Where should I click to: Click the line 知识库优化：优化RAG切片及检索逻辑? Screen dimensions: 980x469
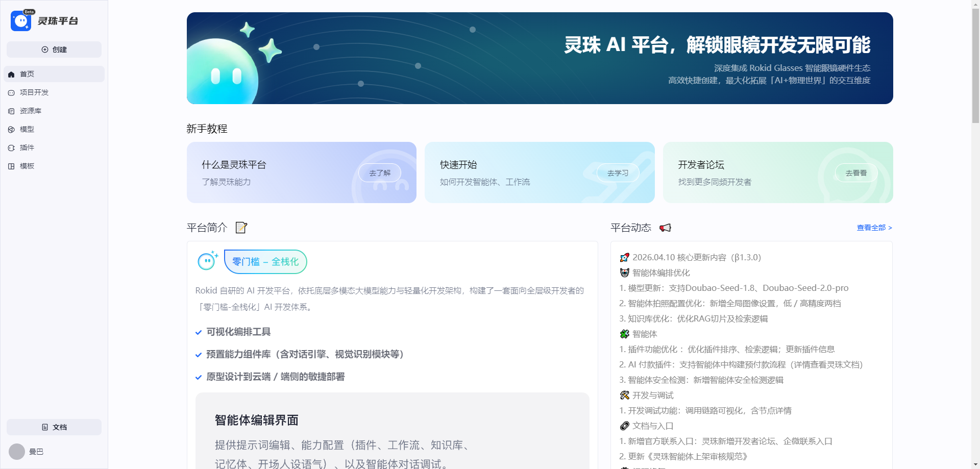click(694, 318)
